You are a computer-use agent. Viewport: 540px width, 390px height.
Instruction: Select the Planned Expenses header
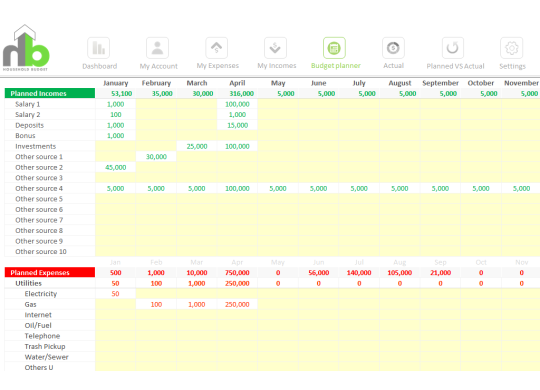(50, 273)
